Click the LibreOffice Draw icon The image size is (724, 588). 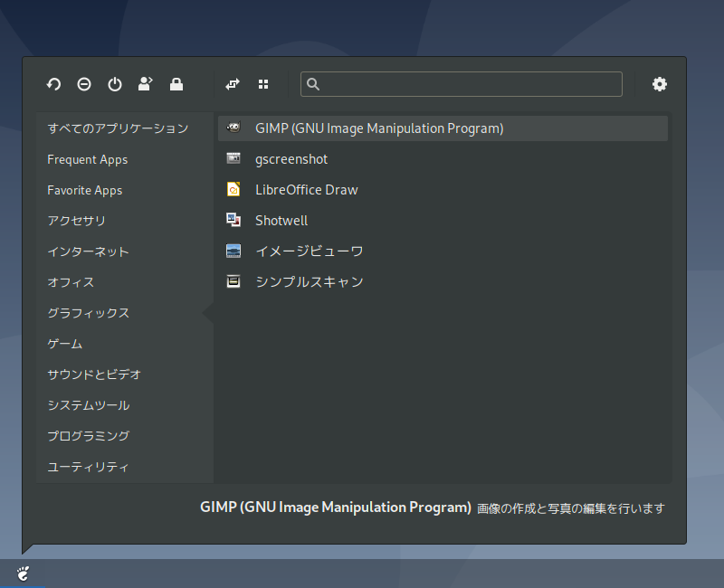[x=233, y=189]
